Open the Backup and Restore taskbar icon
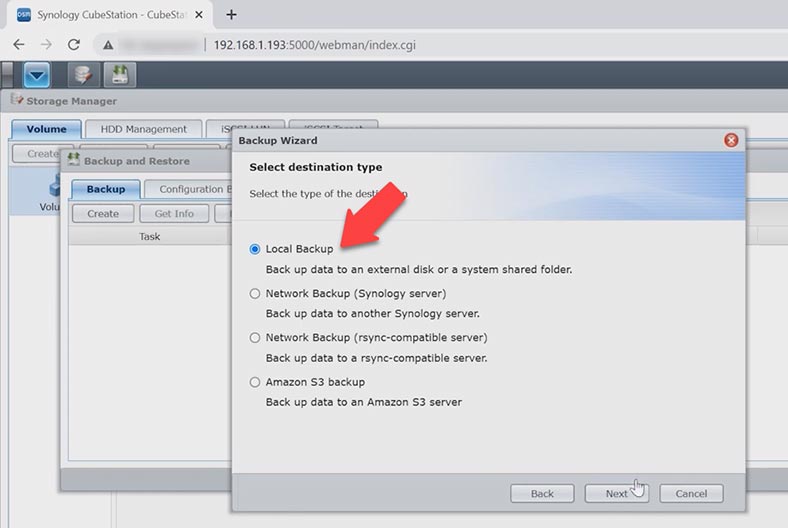Image resolution: width=788 pixels, height=528 pixels. click(120, 75)
